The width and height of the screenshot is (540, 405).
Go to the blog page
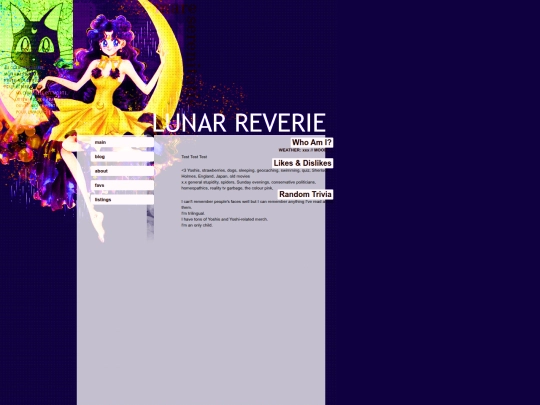122,157
